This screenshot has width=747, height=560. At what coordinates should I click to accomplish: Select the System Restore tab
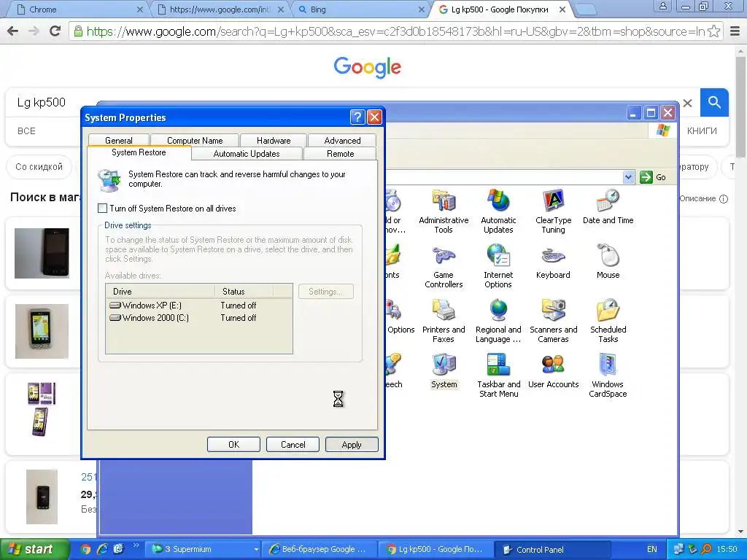click(139, 152)
